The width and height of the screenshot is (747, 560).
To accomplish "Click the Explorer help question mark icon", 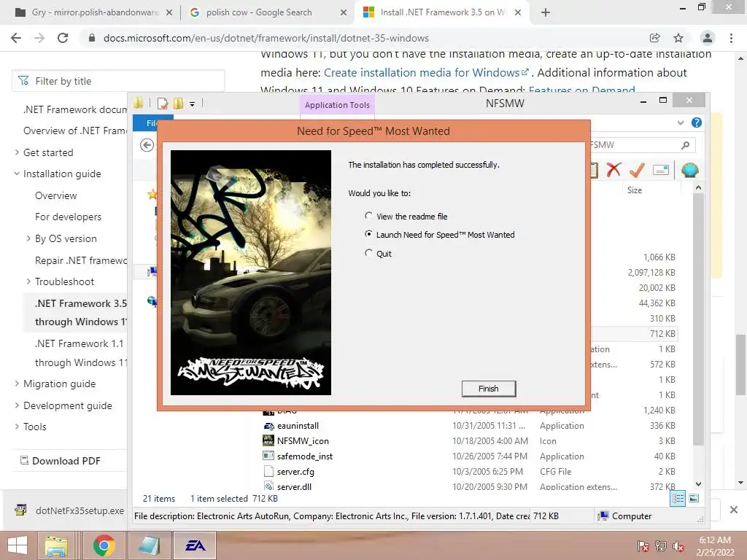I will (x=697, y=122).
